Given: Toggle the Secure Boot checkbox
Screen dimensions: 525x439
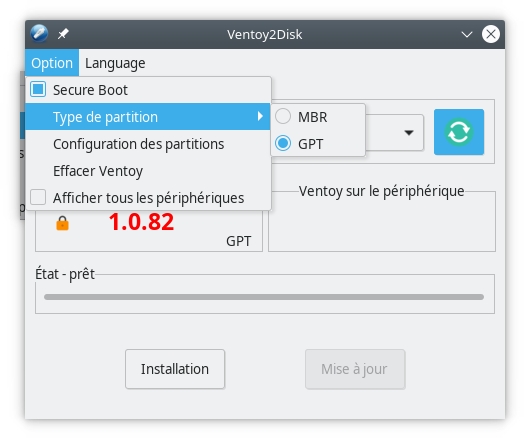Looking at the screenshot, I should pyautogui.click(x=38, y=90).
